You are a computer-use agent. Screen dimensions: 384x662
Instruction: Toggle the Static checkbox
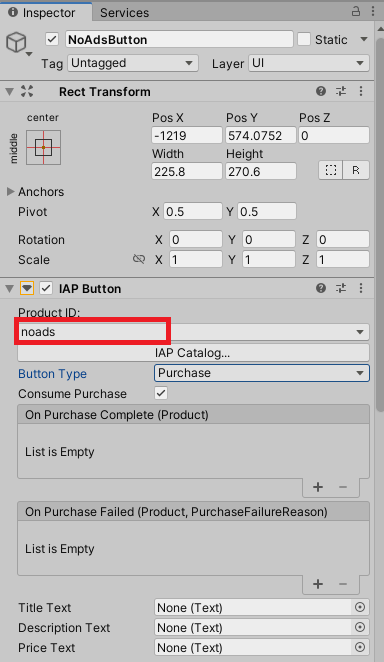click(x=304, y=39)
